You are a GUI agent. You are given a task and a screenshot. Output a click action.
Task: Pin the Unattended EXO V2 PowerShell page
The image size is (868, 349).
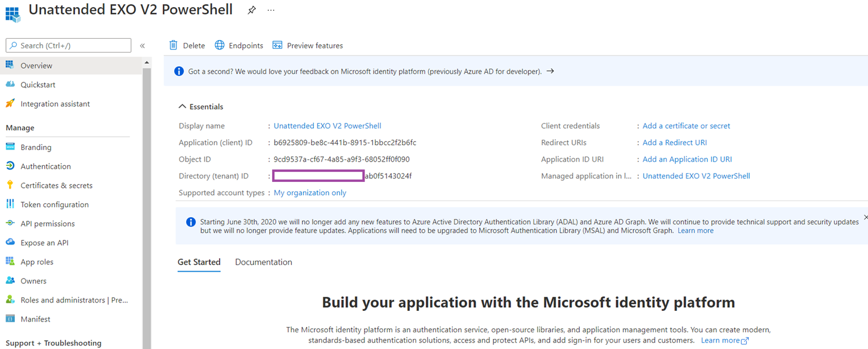click(x=252, y=10)
